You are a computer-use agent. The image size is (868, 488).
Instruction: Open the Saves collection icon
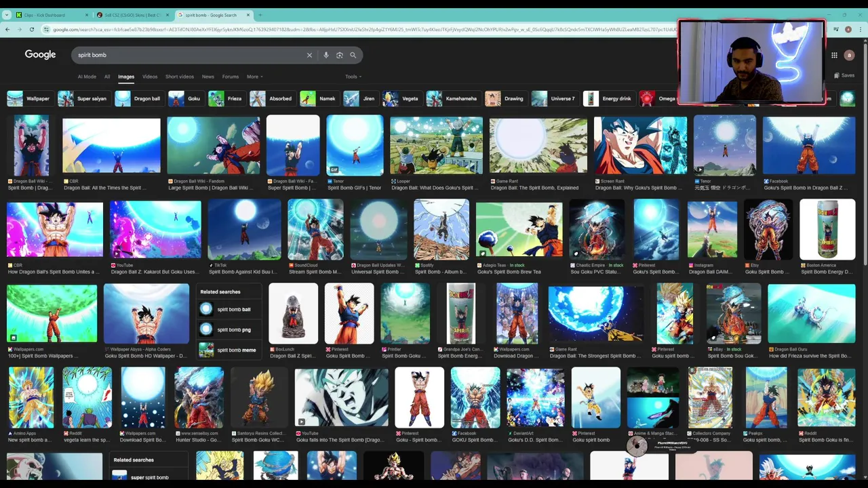click(844, 75)
